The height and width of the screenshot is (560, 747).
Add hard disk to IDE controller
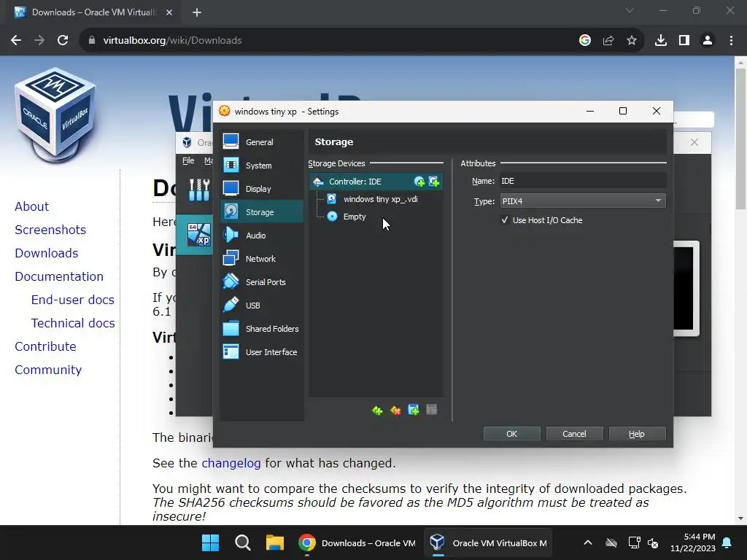click(x=433, y=182)
